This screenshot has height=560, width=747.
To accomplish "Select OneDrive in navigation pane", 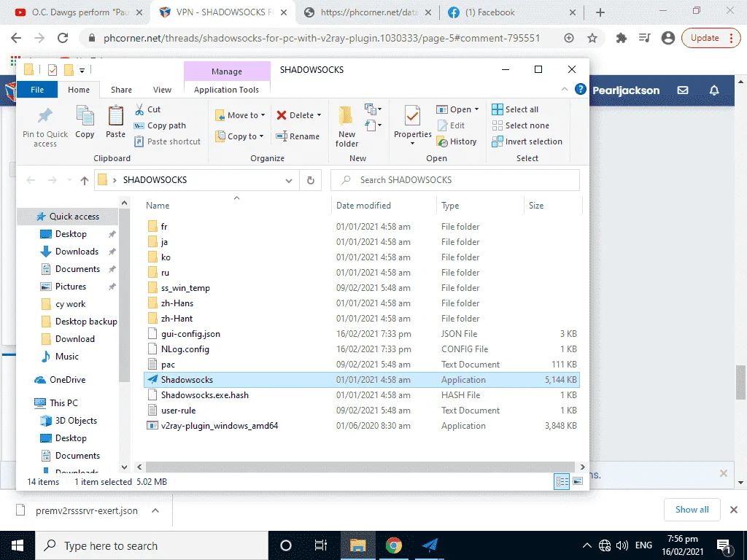I will 67,379.
